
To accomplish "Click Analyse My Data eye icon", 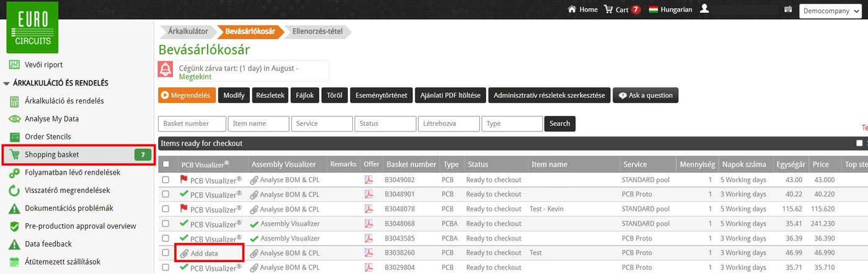I will coord(14,119).
